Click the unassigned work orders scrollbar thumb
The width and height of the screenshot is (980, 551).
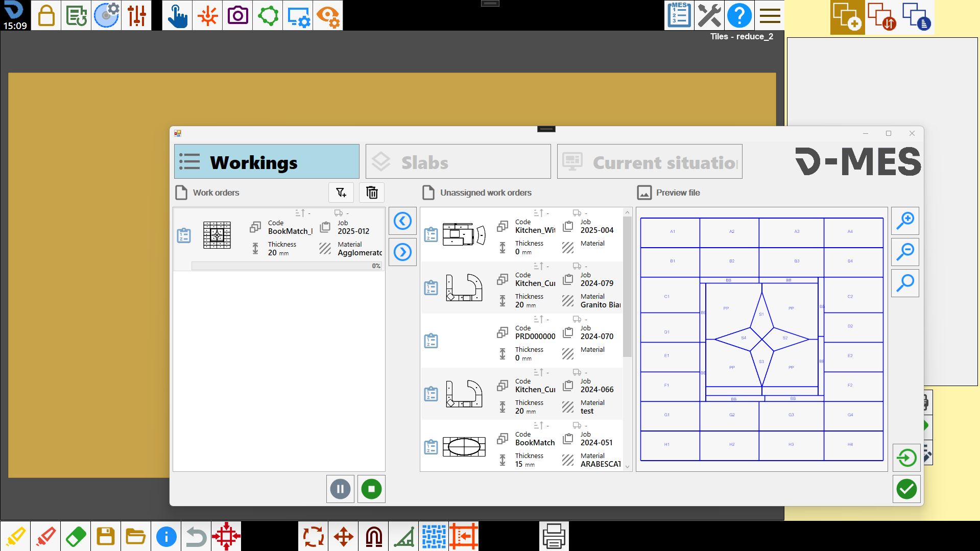coord(628,286)
